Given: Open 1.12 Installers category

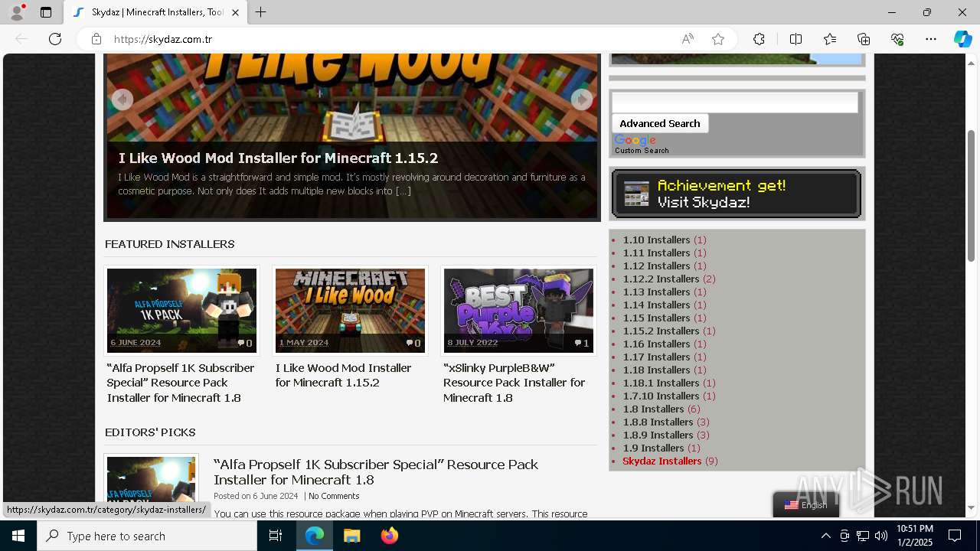Looking at the screenshot, I should coord(656,266).
